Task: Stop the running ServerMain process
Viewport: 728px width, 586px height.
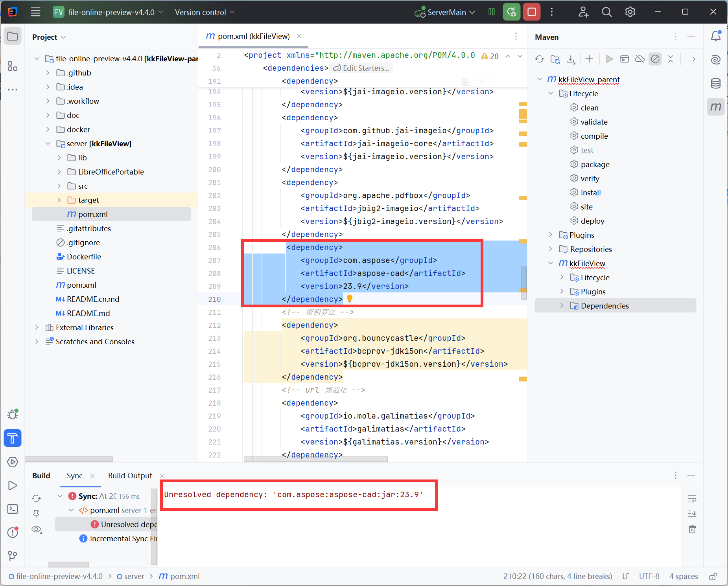Action: pos(531,12)
